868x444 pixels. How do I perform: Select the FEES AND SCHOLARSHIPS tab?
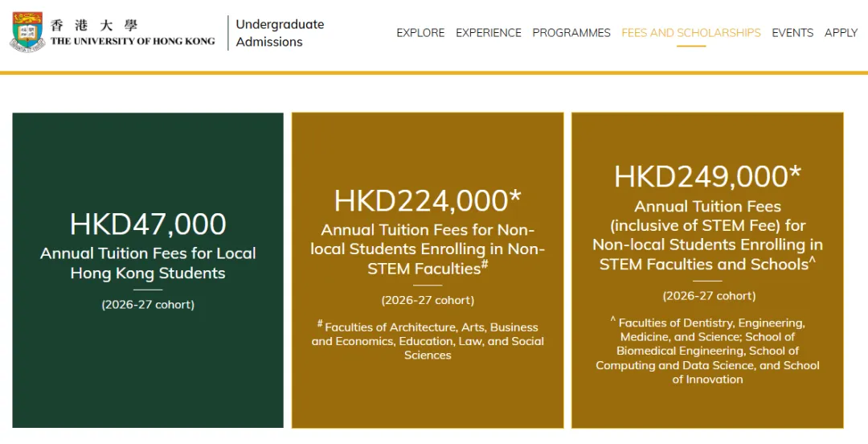(691, 33)
